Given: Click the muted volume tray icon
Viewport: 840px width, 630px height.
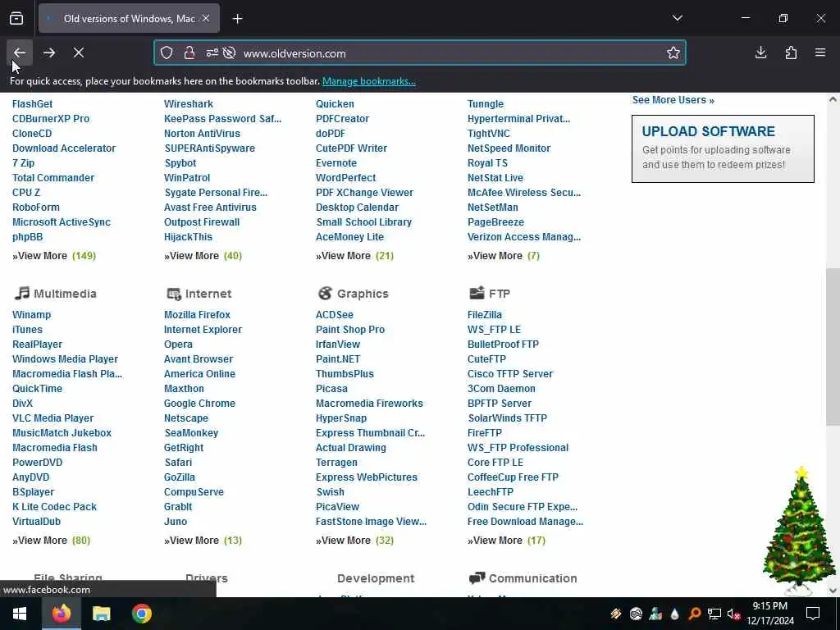Looking at the screenshot, I should click(733, 614).
